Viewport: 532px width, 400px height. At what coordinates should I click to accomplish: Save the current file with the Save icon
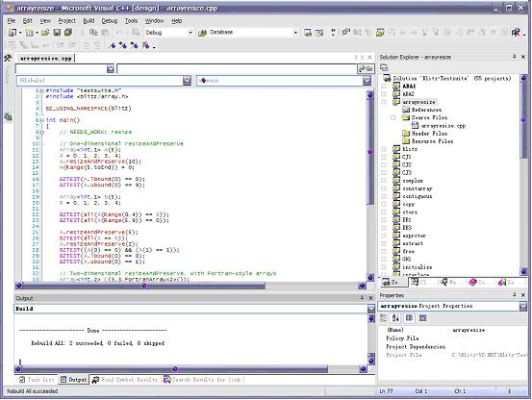coord(57,33)
